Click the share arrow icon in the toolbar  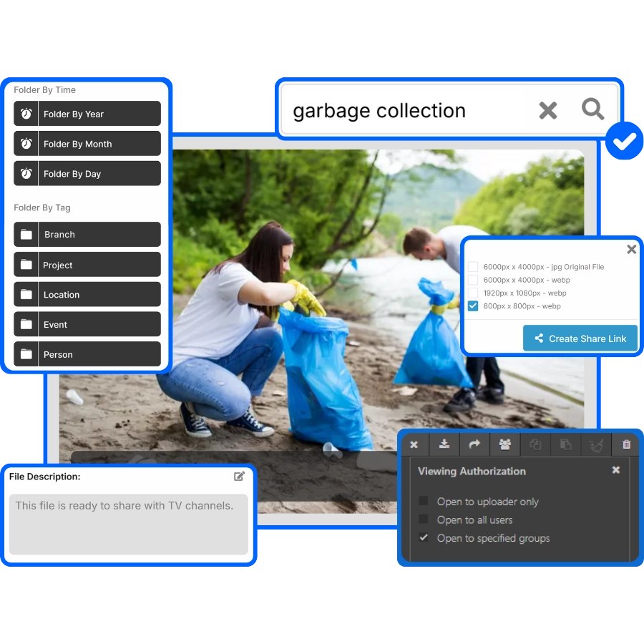tap(474, 444)
